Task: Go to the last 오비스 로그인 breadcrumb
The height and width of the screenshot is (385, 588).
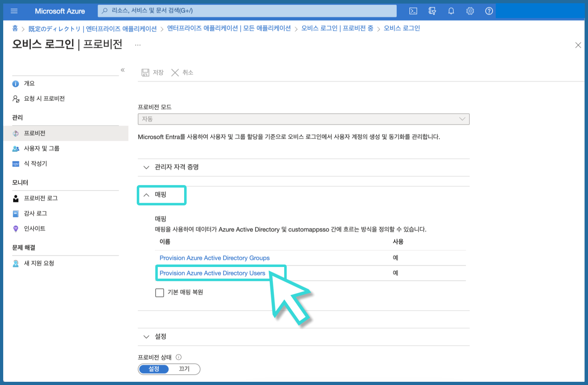Action: point(402,28)
